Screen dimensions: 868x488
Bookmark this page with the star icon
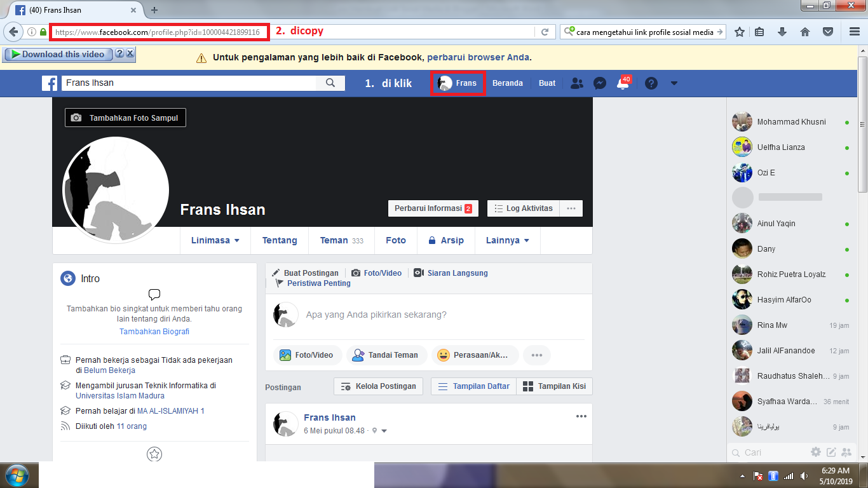coord(740,32)
